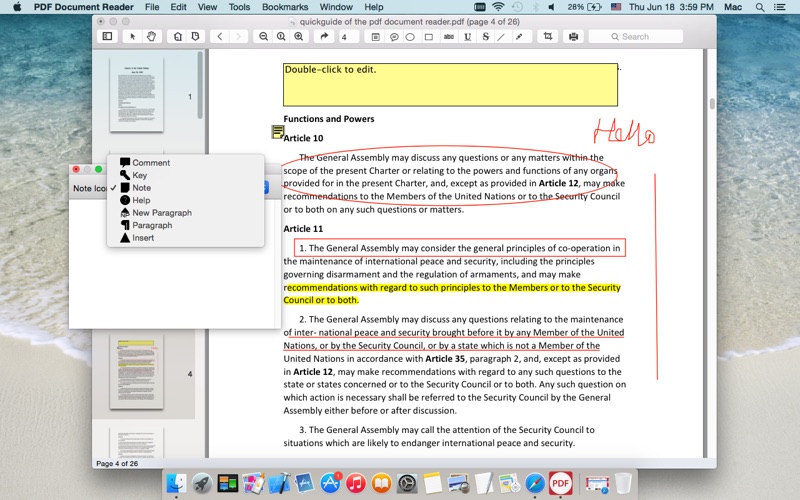Click the rotate arrow icon
The height and width of the screenshot is (500, 800).
coord(324,36)
